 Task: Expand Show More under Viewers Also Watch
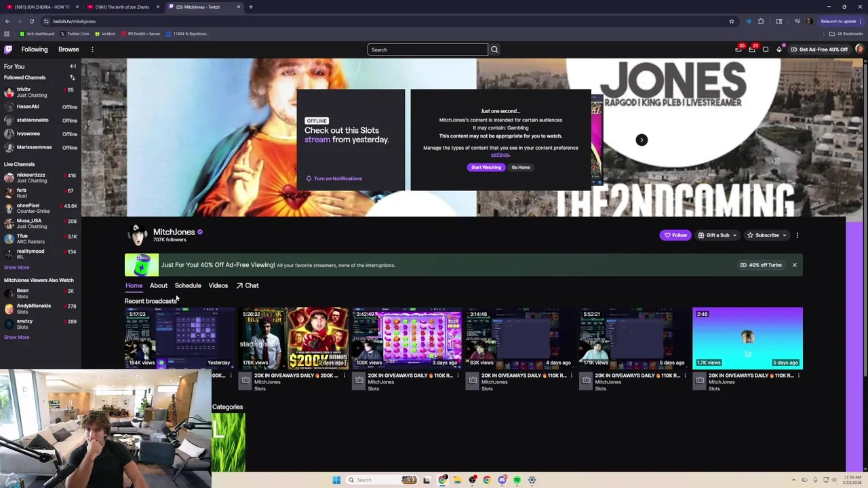tap(17, 337)
